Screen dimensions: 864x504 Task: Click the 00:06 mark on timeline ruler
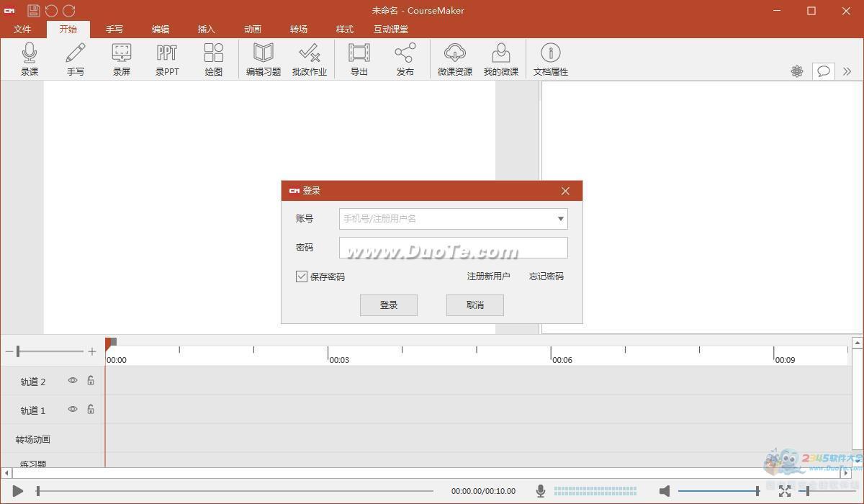(x=562, y=360)
